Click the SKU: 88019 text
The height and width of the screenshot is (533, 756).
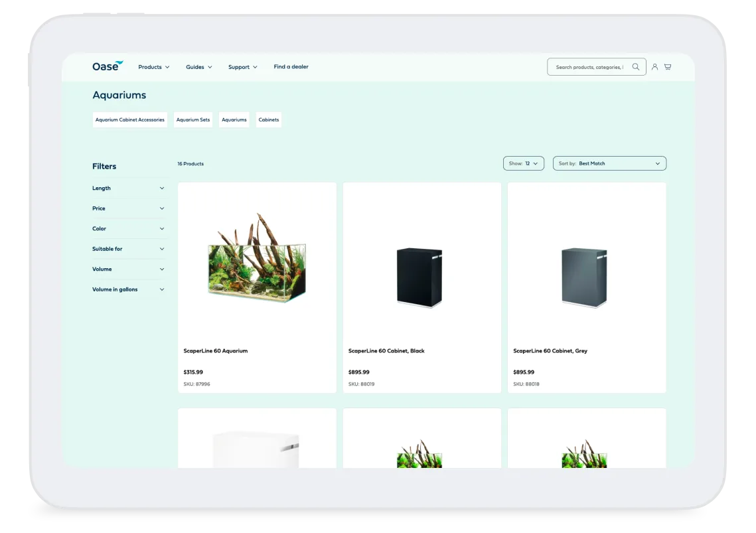[x=361, y=384]
